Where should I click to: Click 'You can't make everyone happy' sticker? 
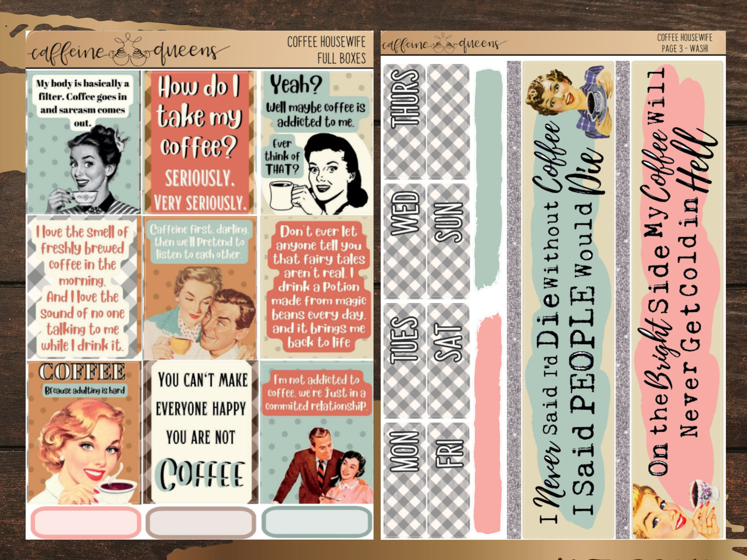(200, 432)
